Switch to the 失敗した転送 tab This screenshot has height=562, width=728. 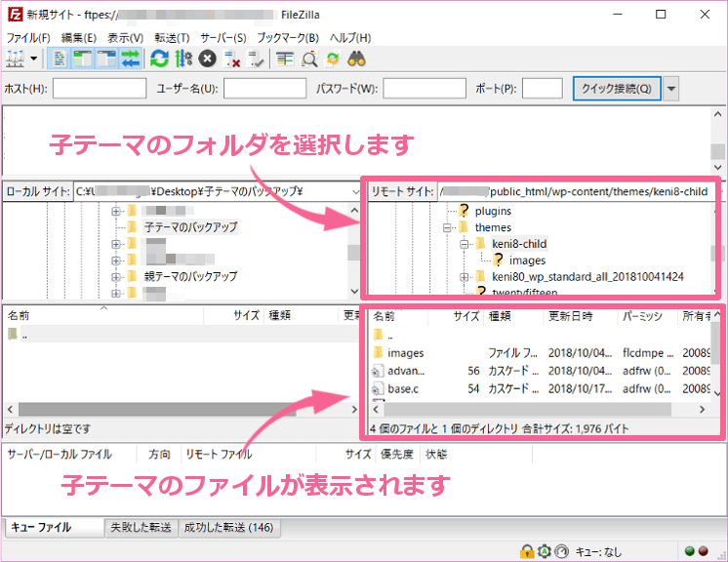(x=142, y=528)
